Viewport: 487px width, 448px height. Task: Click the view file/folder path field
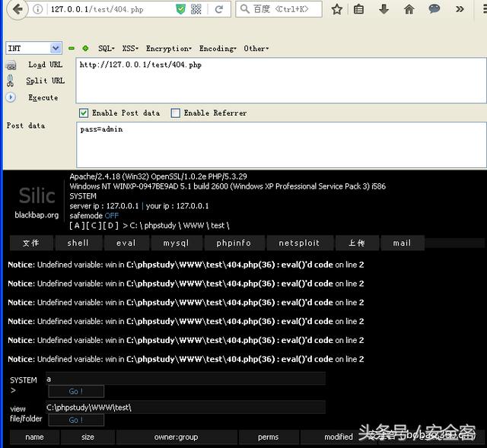pos(186,407)
